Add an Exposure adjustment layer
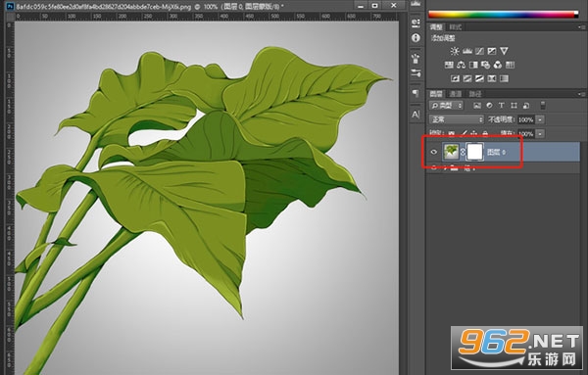The width and height of the screenshot is (588, 375). tap(492, 51)
